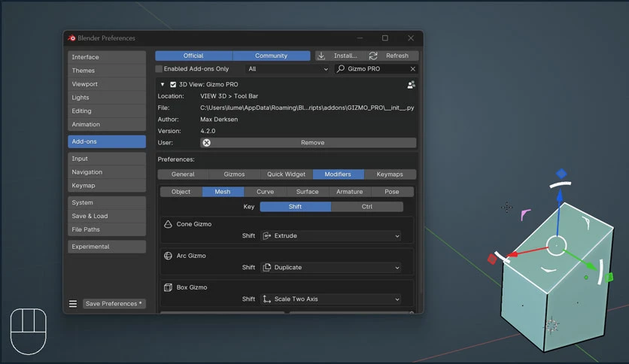
Task: Click the add-on search input field
Action: 376,69
